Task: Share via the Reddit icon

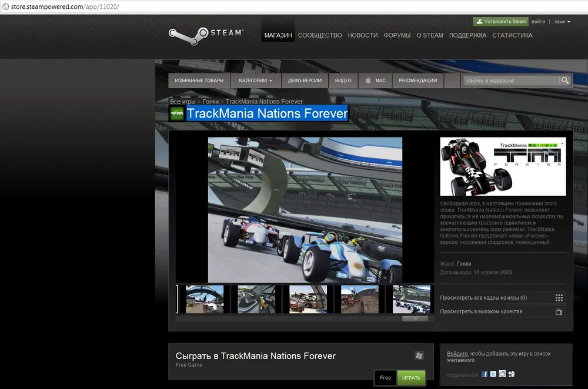Action: [502, 374]
